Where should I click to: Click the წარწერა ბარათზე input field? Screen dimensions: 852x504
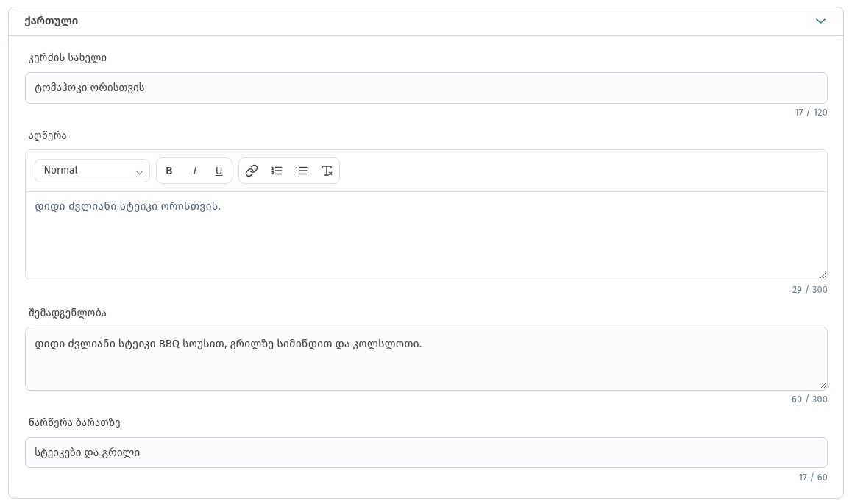(426, 452)
